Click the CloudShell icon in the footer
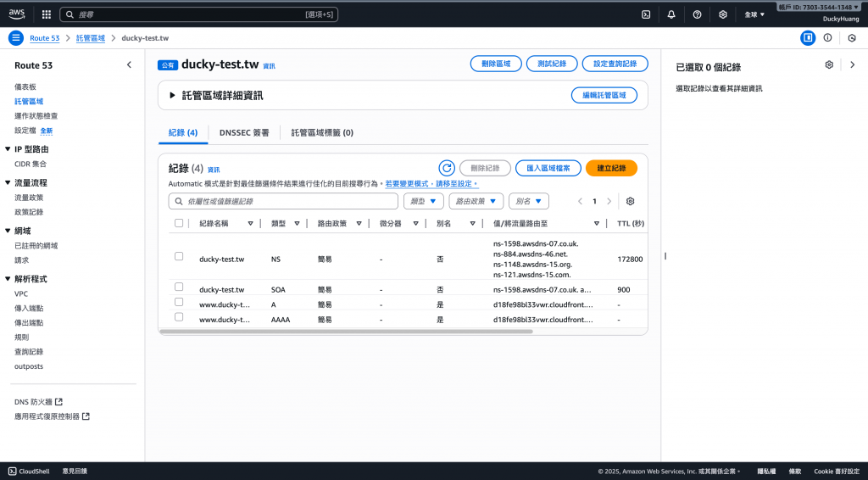868x480 pixels. [12, 472]
